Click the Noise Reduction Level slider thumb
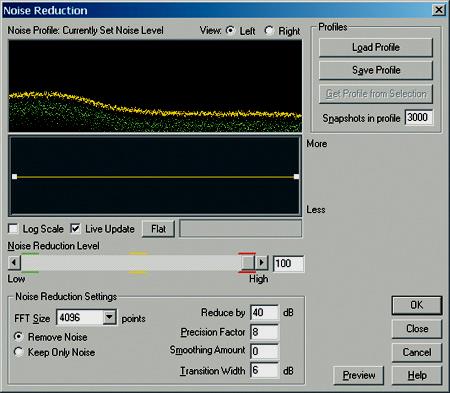This screenshot has height=393, width=450. coord(248,263)
